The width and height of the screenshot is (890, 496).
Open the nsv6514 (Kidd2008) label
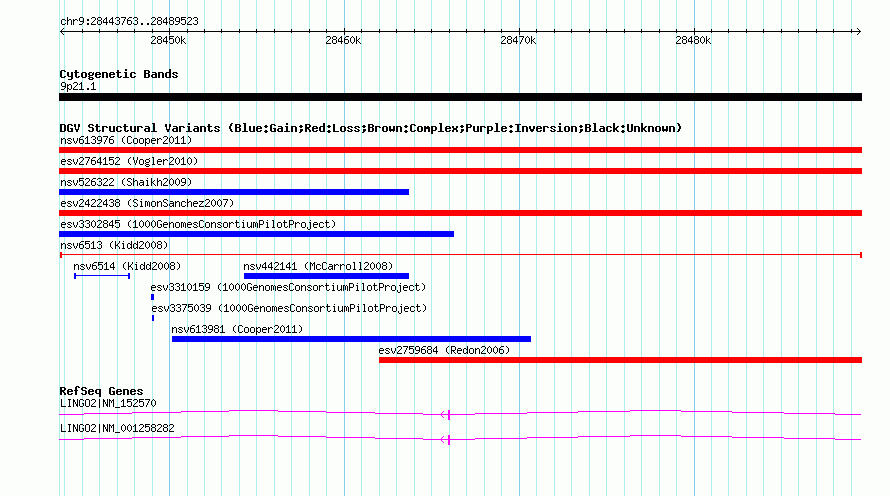(x=127, y=266)
